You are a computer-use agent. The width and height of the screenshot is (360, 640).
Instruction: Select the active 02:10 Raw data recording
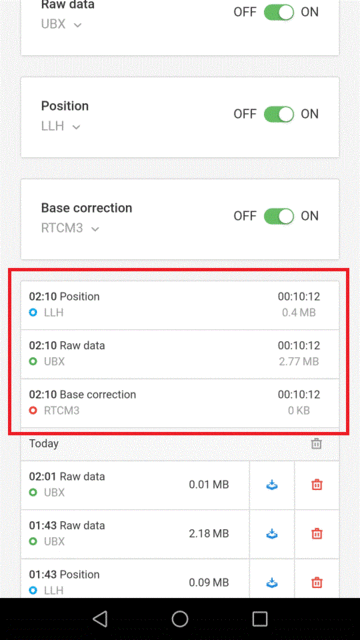click(180, 354)
